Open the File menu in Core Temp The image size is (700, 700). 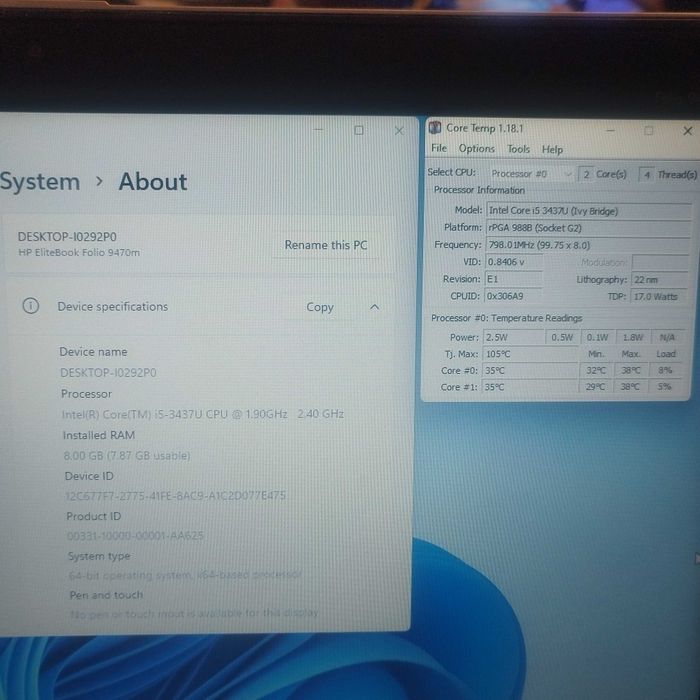coord(439,148)
